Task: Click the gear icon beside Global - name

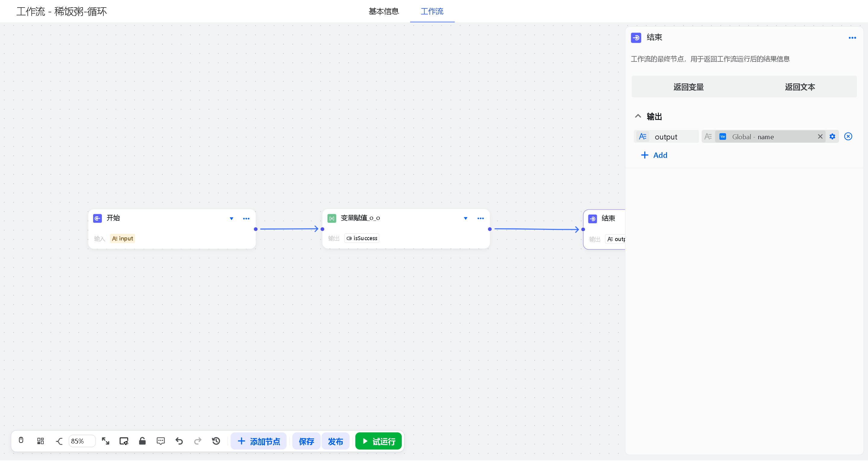Action: pyautogui.click(x=832, y=136)
